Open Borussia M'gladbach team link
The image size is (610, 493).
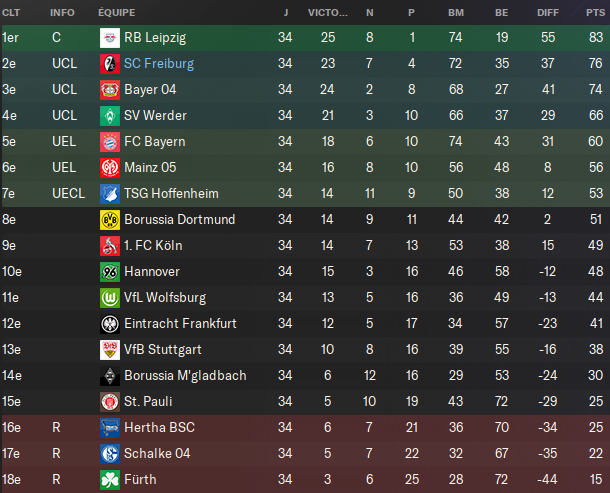click(185, 375)
